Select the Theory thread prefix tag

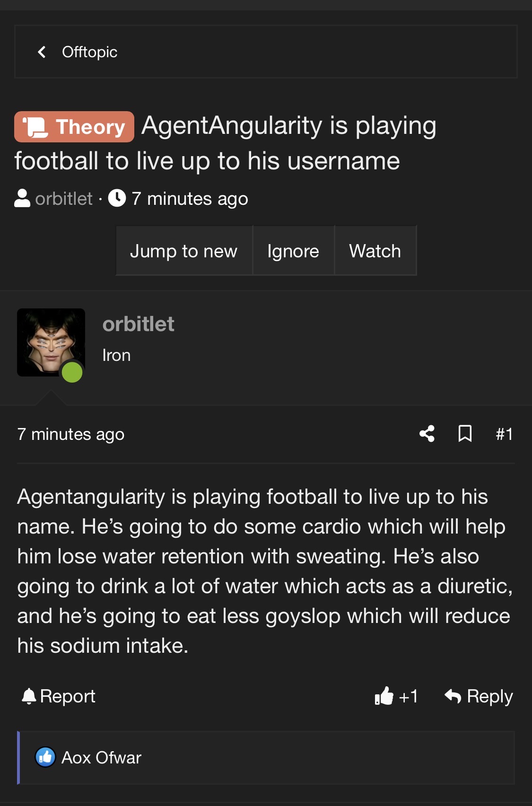point(74,127)
